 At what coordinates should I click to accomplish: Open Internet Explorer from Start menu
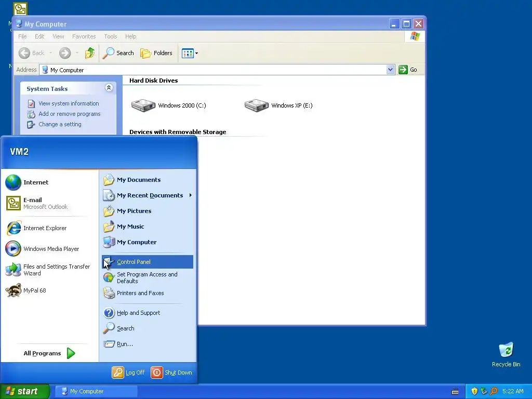(36, 228)
